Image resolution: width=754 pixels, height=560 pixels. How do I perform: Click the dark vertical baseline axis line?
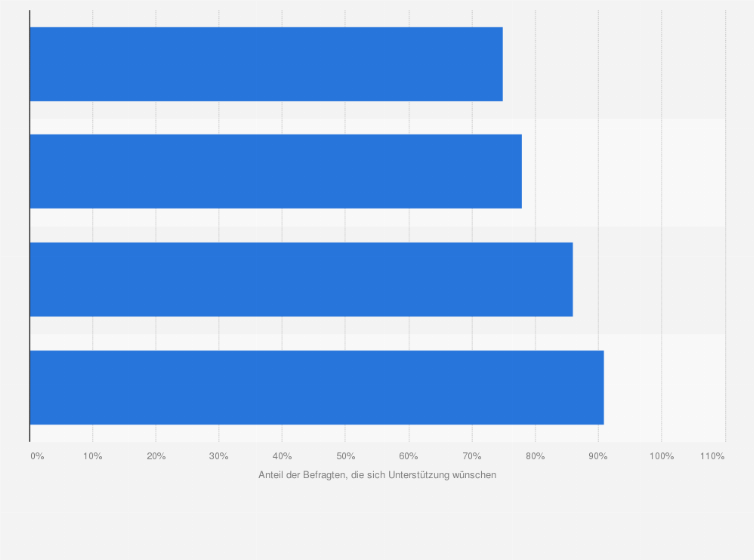30,226
